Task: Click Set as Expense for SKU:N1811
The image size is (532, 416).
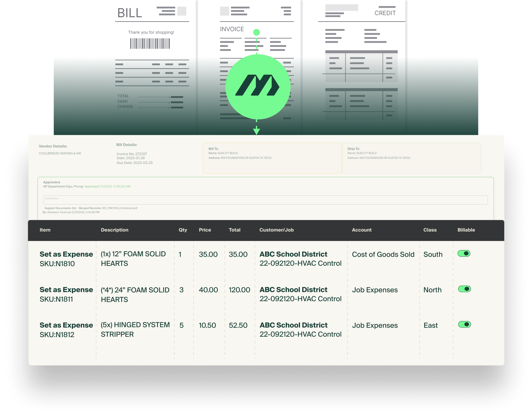Action: click(66, 290)
